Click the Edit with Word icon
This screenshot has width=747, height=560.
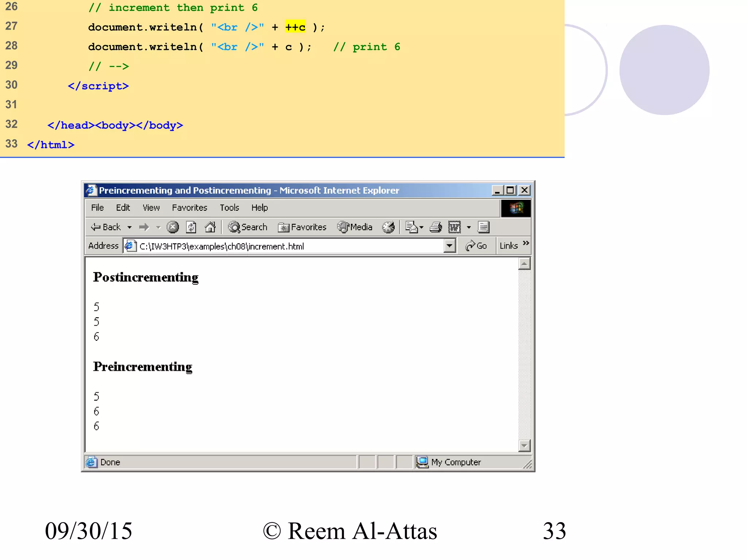pos(454,227)
